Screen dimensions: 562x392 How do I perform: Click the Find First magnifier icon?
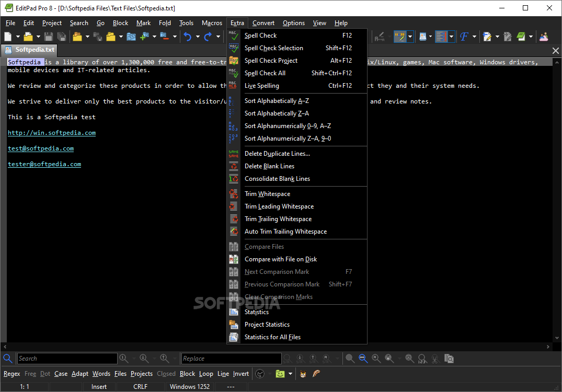pos(124,359)
